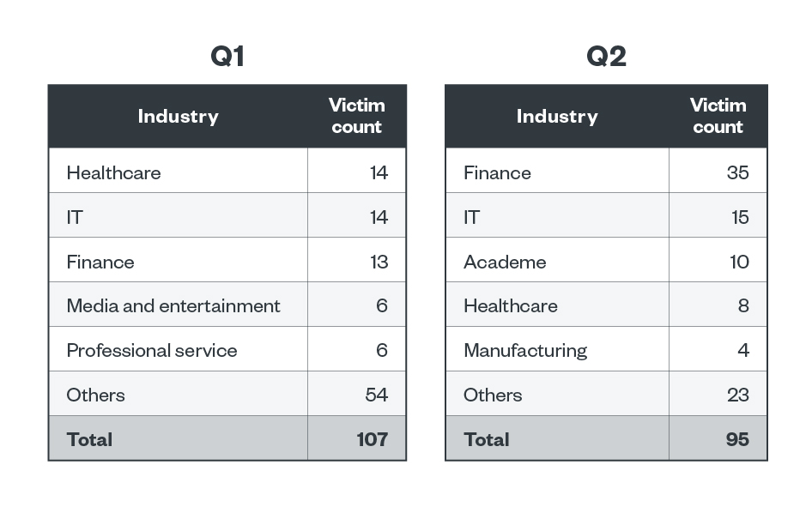Select the Finance cell in Q2 table
Viewport: 812px width, 507px height.
coord(497,172)
